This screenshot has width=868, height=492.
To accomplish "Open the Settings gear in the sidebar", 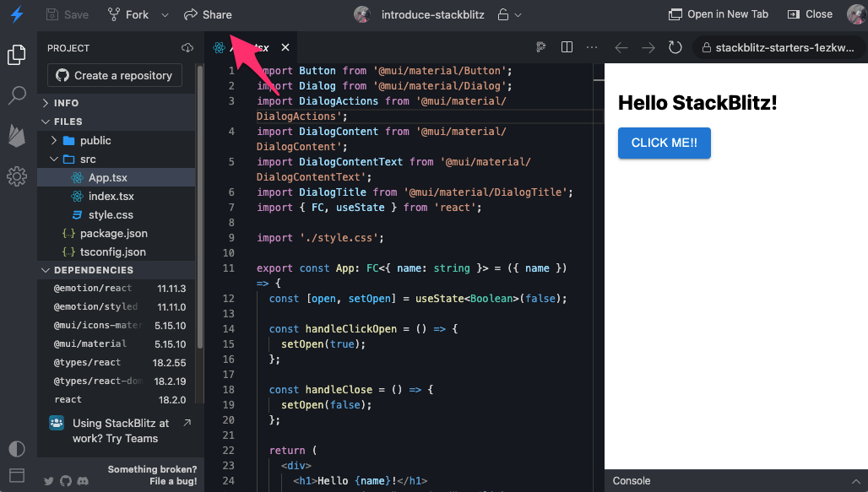I will tap(17, 176).
